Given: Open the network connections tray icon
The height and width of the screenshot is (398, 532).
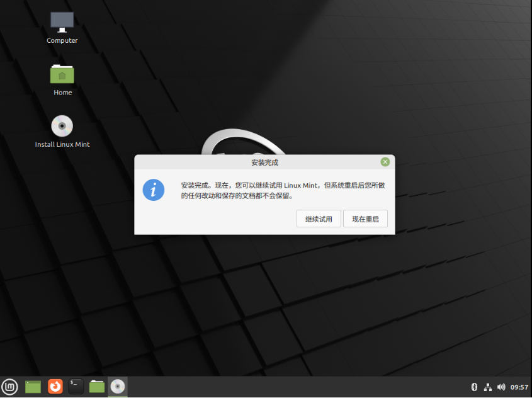Looking at the screenshot, I should tap(488, 387).
